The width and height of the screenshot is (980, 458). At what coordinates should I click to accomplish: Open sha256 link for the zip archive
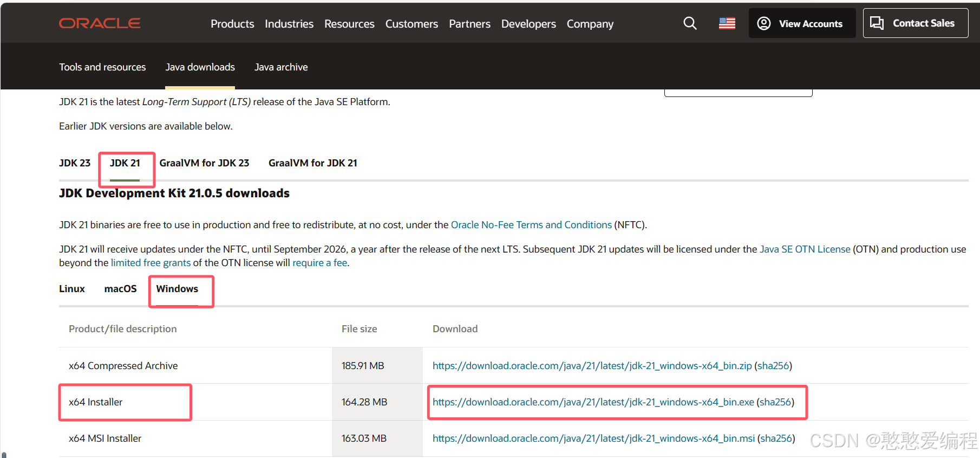pos(773,366)
